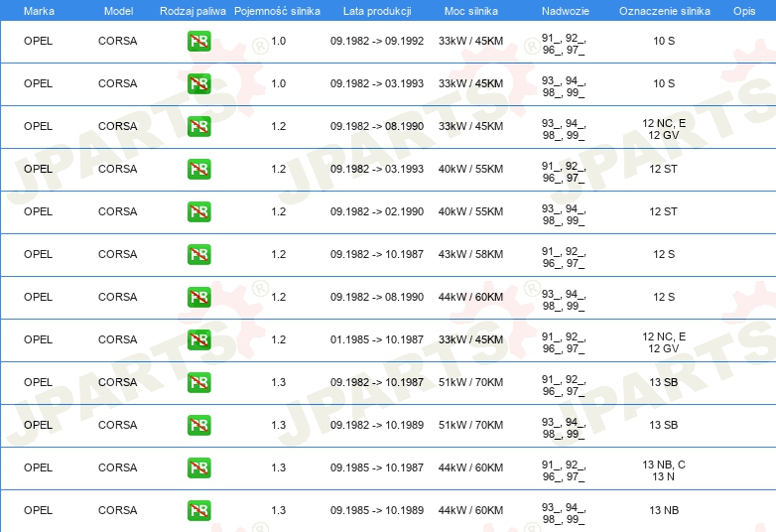Viewport: 776px width, 532px height.
Task: Click 12 ST in the 09.1982 -> 02.1990 row
Action: pos(663,211)
